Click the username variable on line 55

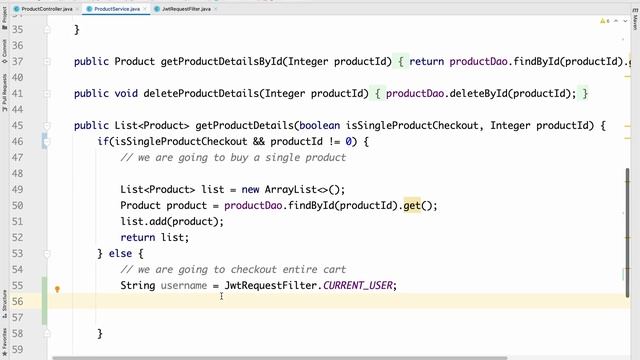(184, 285)
